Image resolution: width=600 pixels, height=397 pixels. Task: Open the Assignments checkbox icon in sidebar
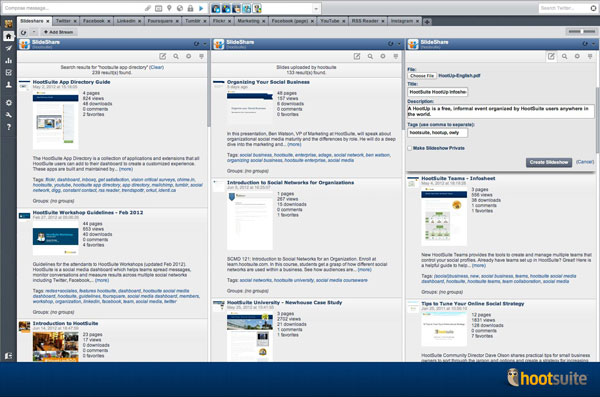coord(8,72)
